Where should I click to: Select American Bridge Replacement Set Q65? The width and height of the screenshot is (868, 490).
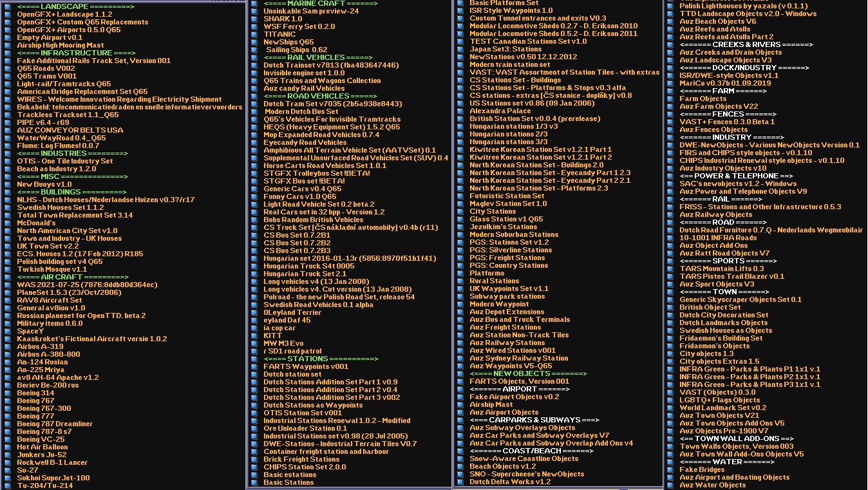[82, 91]
